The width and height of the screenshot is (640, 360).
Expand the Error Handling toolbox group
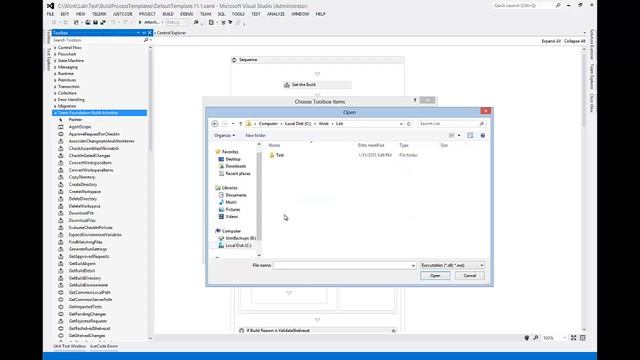55,100
